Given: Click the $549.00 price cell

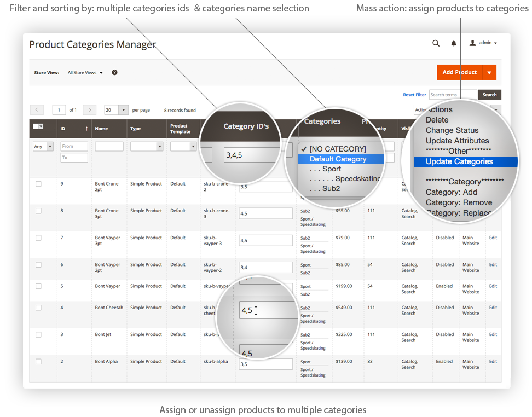Looking at the screenshot, I should 344,308.
